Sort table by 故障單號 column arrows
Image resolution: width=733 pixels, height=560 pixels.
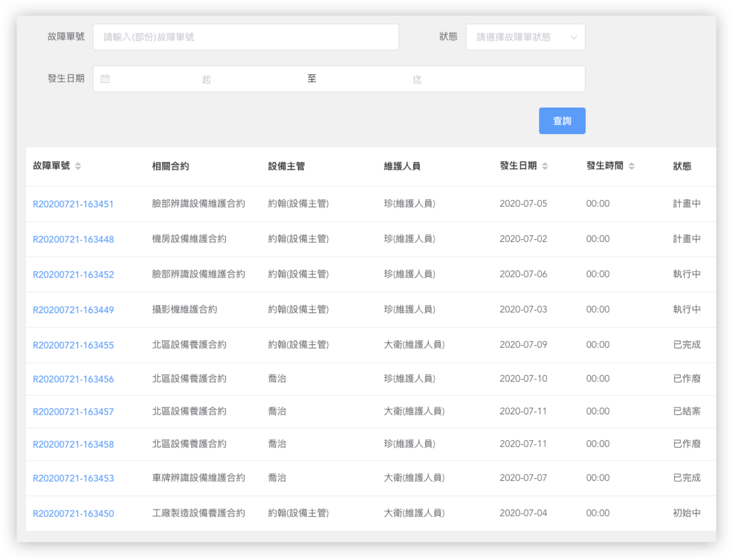click(x=78, y=166)
